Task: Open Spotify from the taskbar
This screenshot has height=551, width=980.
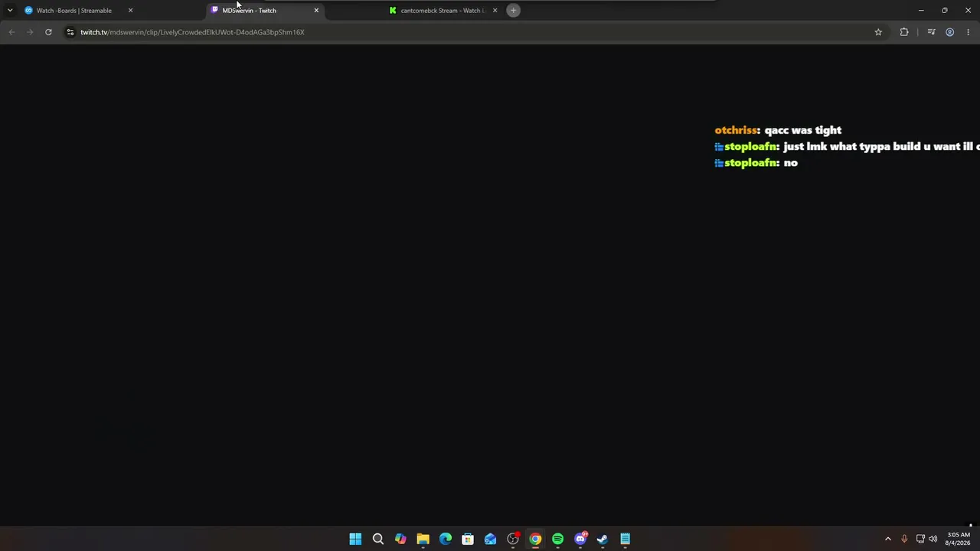Action: click(557, 539)
